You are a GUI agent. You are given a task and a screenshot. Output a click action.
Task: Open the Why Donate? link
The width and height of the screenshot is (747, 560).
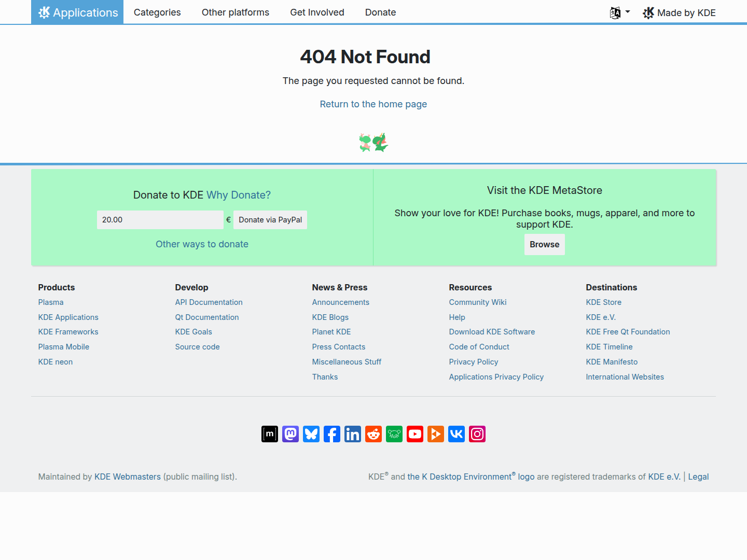(x=239, y=195)
